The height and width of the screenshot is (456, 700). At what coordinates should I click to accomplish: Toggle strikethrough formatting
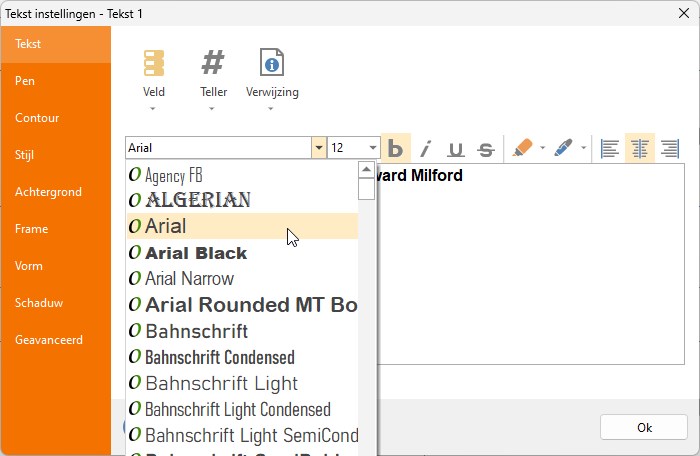coord(486,148)
